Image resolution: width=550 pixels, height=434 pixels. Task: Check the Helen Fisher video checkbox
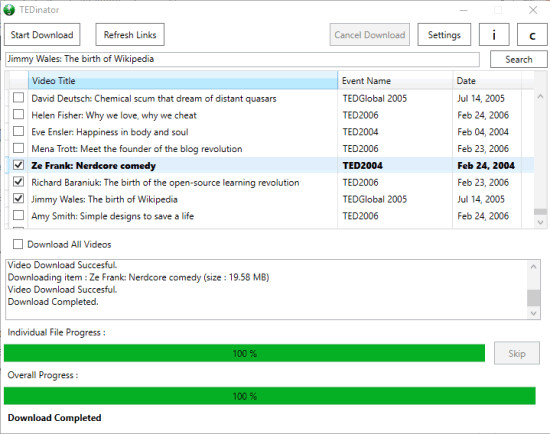18,114
